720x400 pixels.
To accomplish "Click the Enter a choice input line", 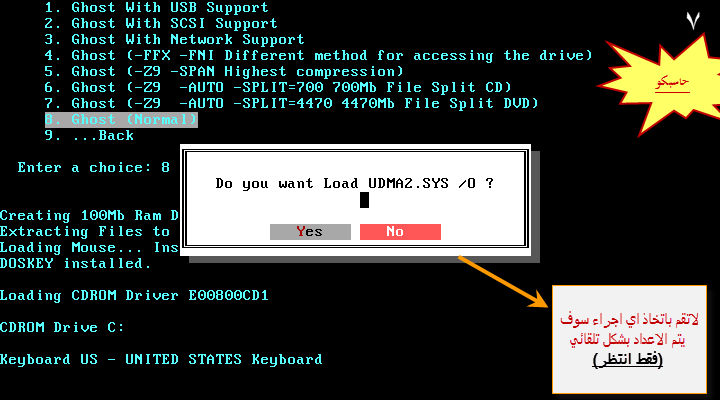I will coord(94,168).
